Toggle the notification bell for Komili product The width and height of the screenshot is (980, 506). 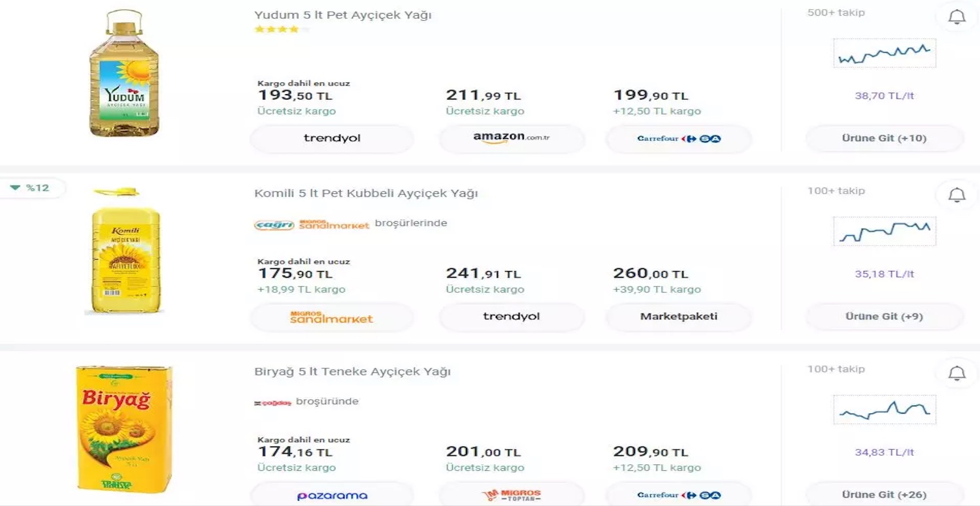click(956, 195)
